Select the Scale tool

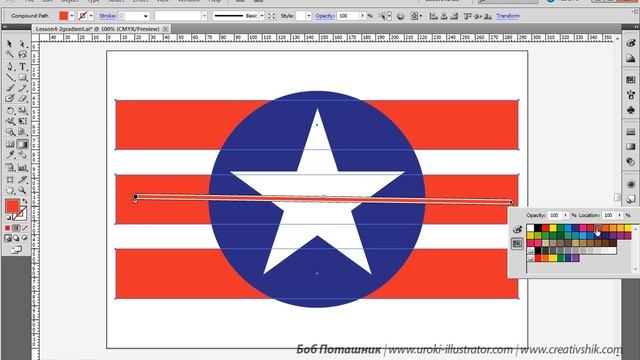pyautogui.click(x=22, y=110)
